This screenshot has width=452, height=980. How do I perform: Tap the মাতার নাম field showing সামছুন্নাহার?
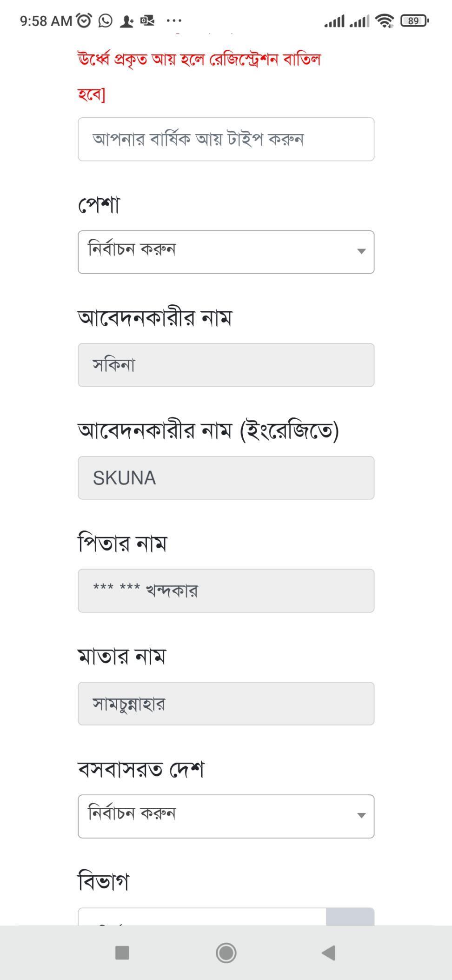point(226,704)
